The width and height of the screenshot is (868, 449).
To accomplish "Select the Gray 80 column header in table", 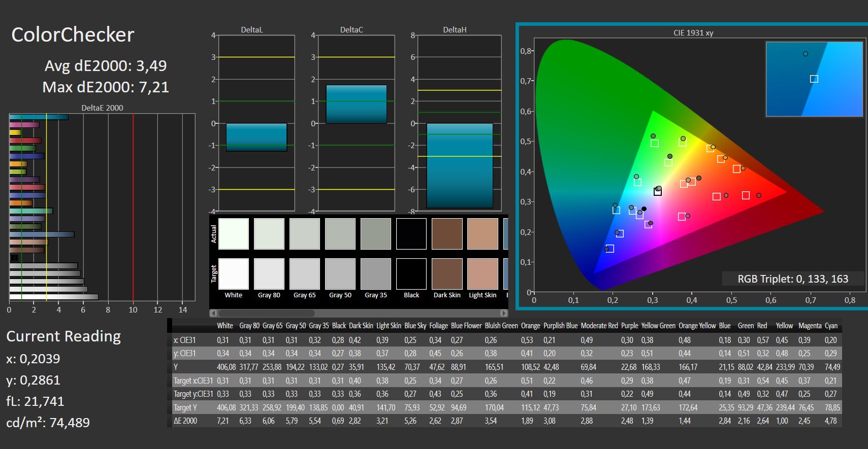I will (249, 326).
